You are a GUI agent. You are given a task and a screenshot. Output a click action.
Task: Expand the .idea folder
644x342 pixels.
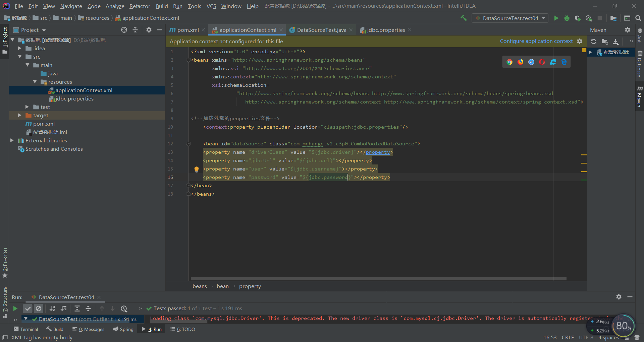pyautogui.click(x=20, y=48)
